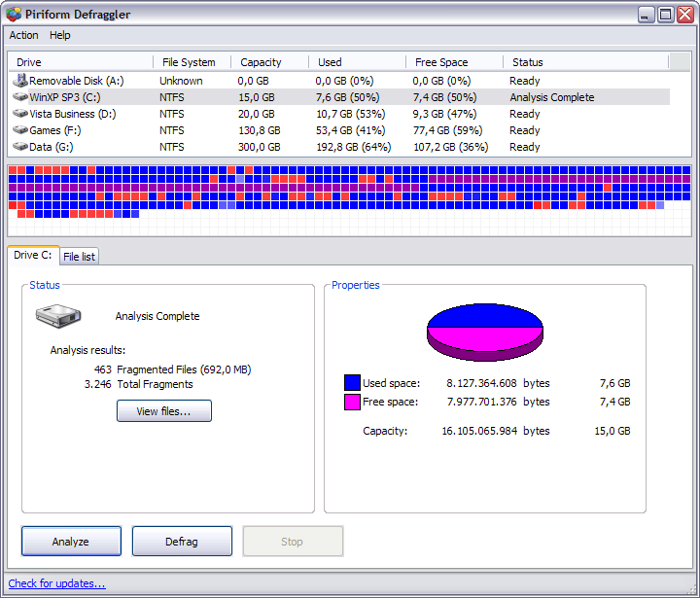Viewport: 700px width, 598px height.
Task: Open the View files... button
Action: point(164,411)
